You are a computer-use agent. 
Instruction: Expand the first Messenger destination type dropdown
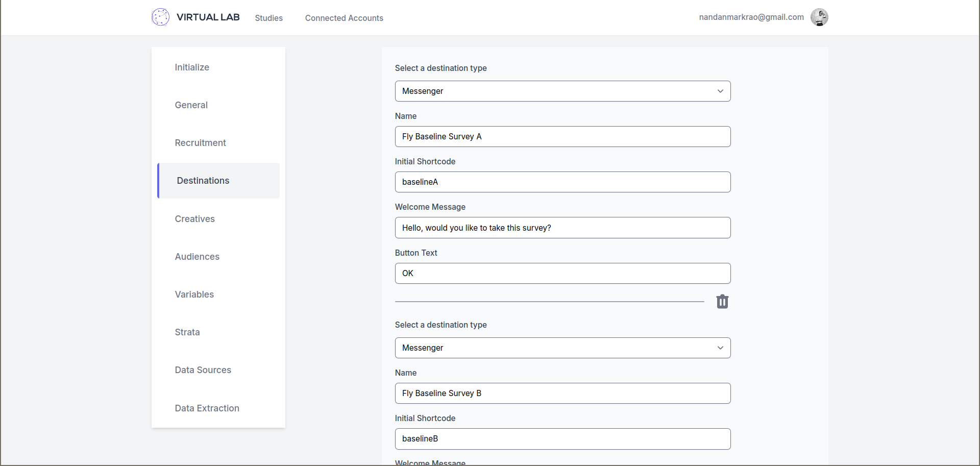(562, 91)
